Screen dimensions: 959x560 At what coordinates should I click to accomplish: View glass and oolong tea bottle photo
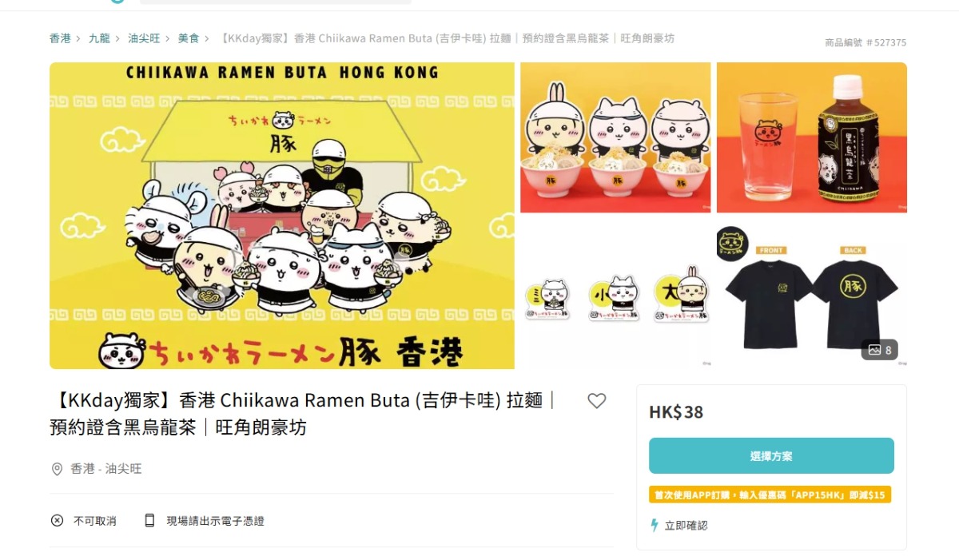(812, 137)
